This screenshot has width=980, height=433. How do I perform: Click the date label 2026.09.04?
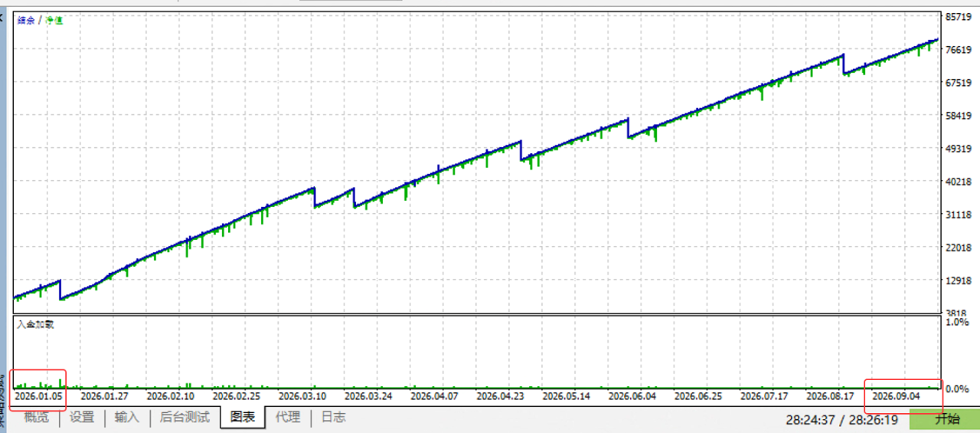tap(897, 396)
